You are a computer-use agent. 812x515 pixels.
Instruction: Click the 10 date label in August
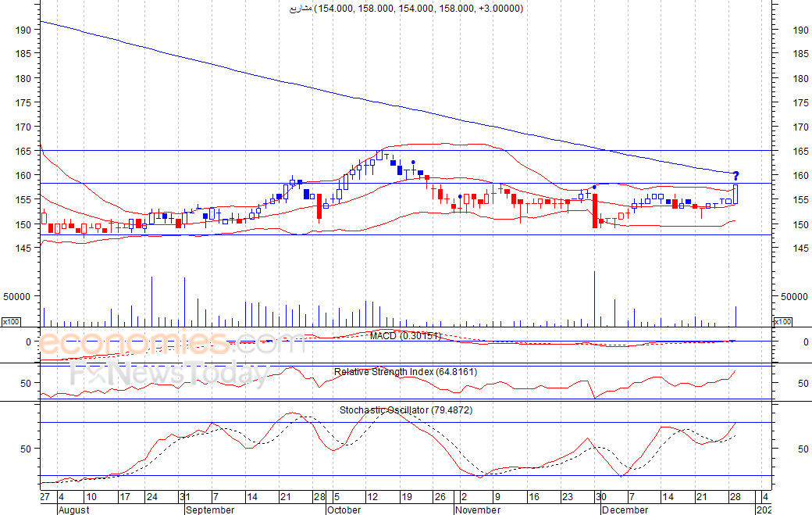click(91, 497)
